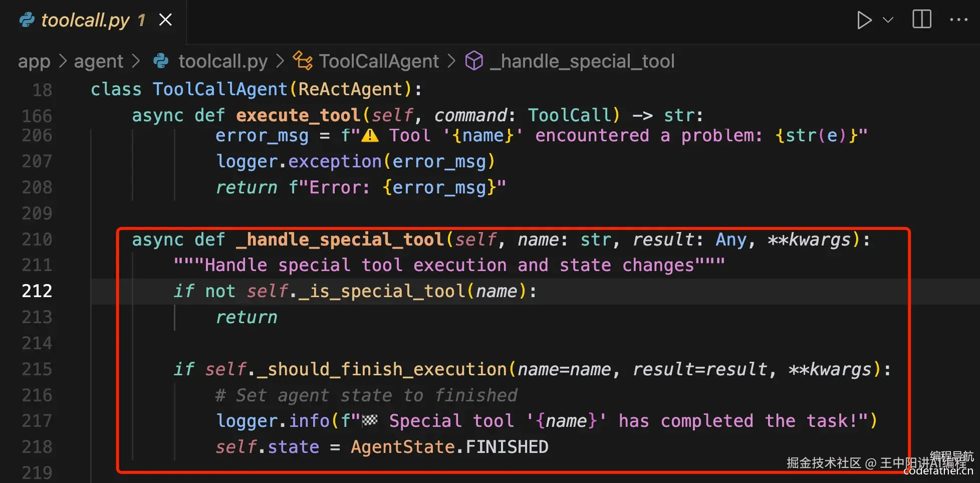Screen dimensions: 980x483
Task: Click the Python icon on toolcall.py tab
Action: pos(27,21)
